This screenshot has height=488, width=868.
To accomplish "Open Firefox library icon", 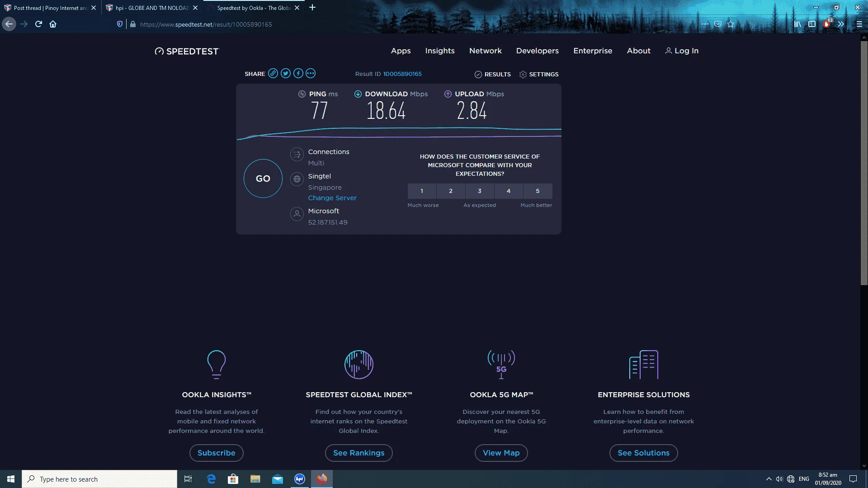I will pos(797,24).
